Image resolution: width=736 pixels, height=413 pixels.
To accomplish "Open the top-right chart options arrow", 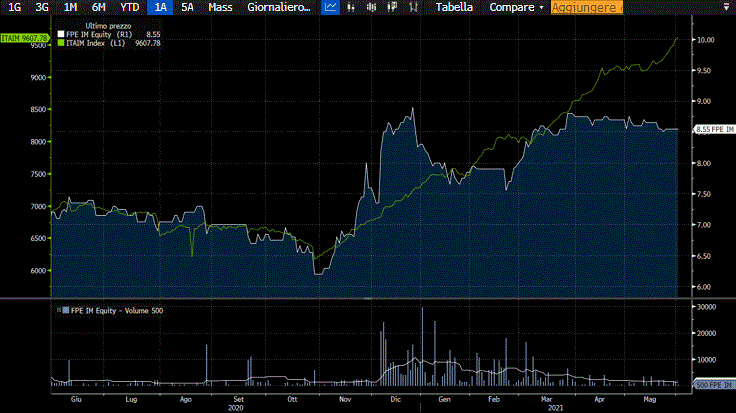I will point(726,7).
